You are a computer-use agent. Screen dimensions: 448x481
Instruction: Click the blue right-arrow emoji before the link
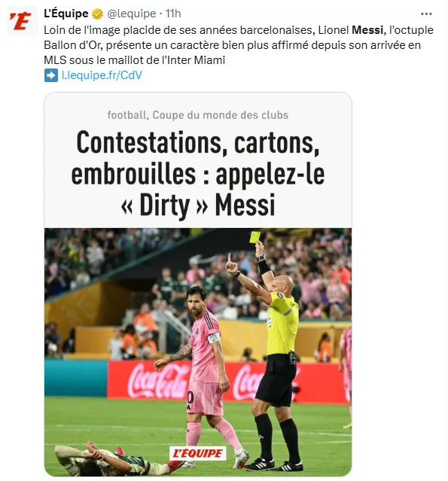point(50,75)
